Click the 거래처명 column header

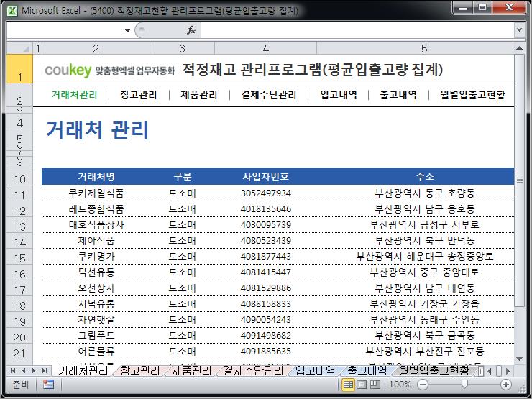point(97,176)
